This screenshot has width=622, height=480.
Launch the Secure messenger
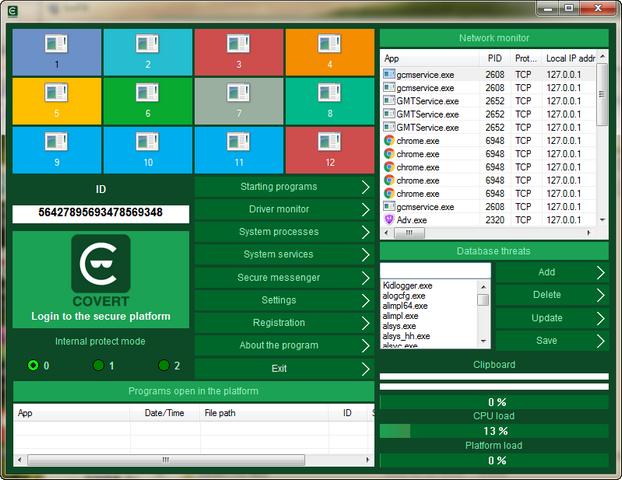click(x=284, y=277)
